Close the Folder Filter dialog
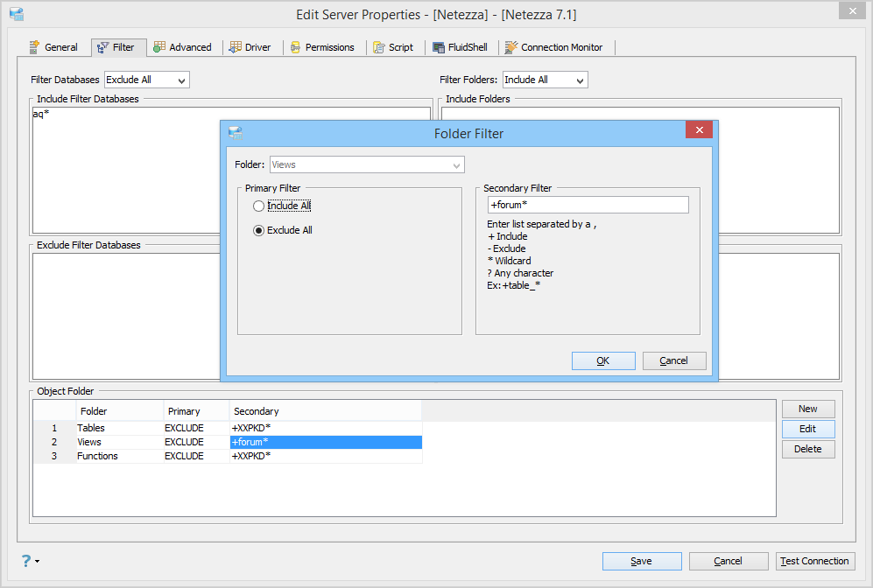 click(700, 129)
